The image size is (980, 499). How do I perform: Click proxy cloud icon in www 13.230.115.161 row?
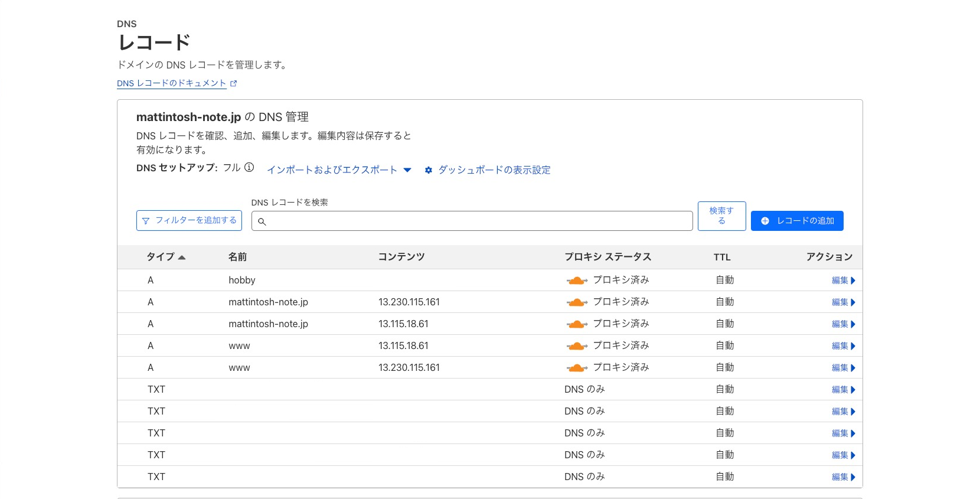click(x=577, y=368)
